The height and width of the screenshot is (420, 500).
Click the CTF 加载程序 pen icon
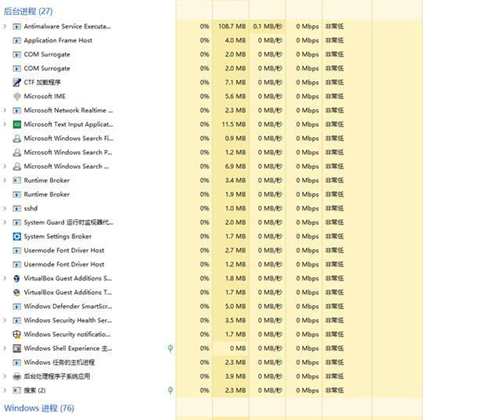(17, 82)
